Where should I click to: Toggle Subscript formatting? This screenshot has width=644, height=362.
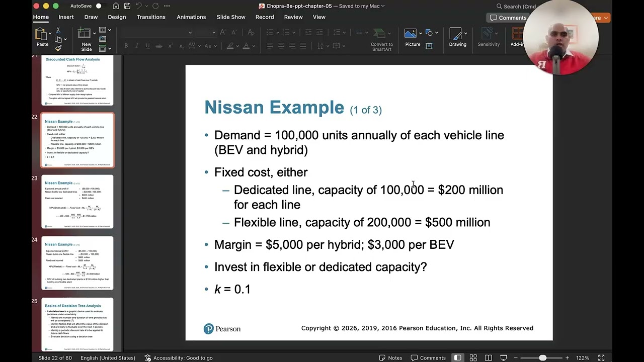[181, 46]
